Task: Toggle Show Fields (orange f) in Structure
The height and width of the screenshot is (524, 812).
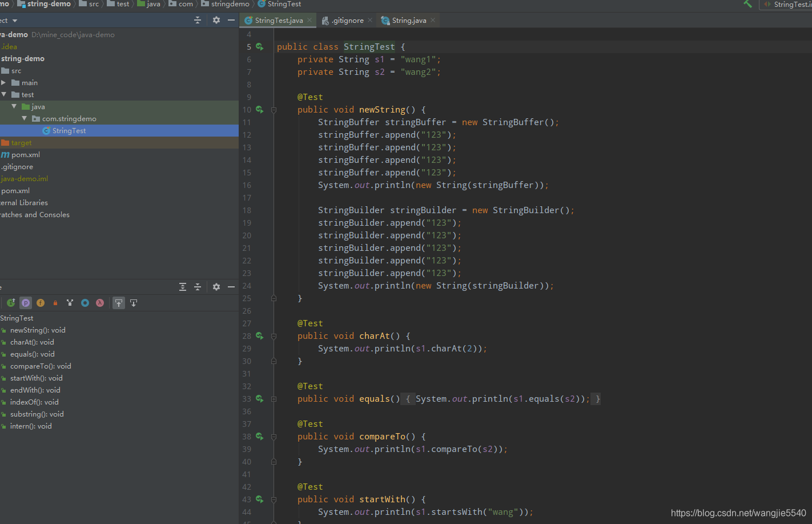Action: pyautogui.click(x=41, y=303)
